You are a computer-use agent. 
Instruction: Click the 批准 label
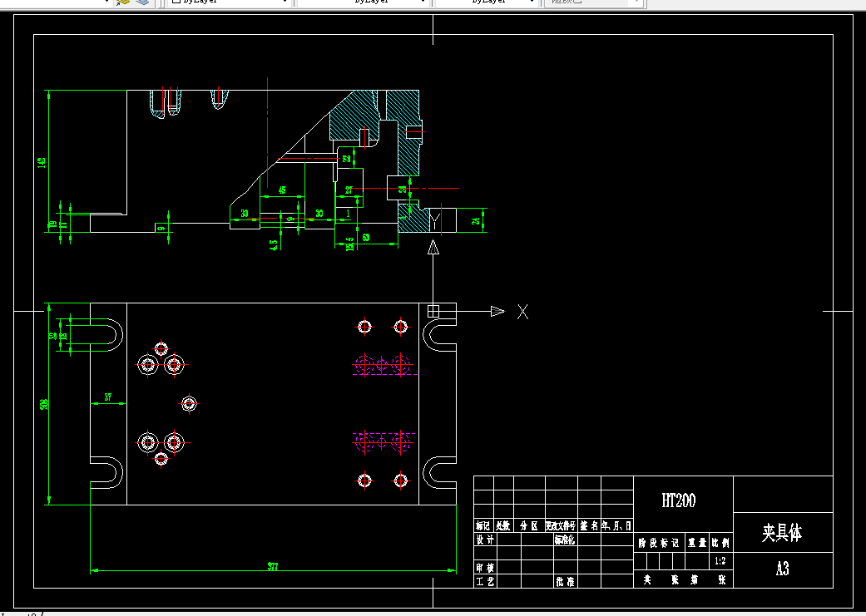tap(565, 581)
